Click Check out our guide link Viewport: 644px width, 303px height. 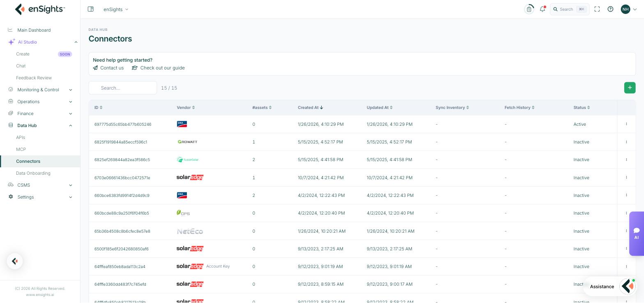158,68
